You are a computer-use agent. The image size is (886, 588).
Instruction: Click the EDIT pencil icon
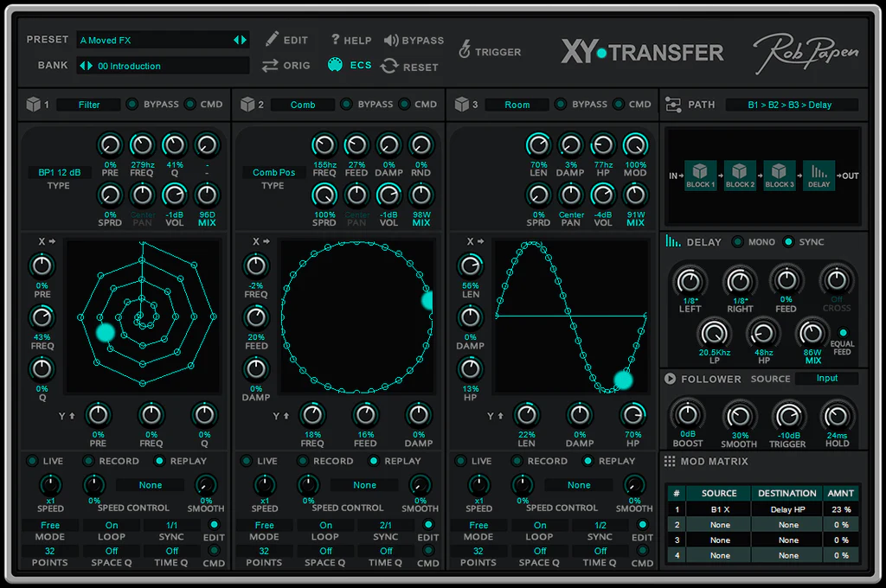coord(272,39)
